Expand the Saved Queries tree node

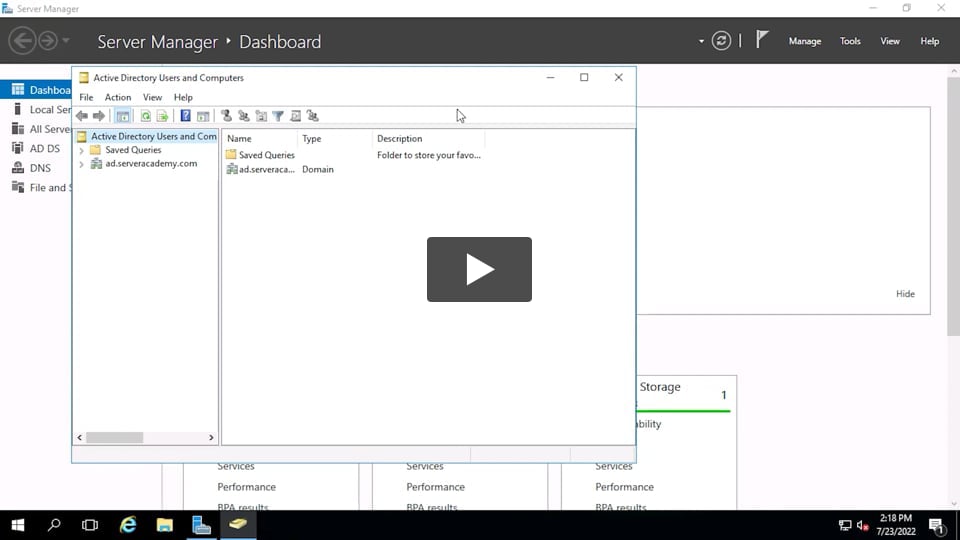click(x=81, y=150)
